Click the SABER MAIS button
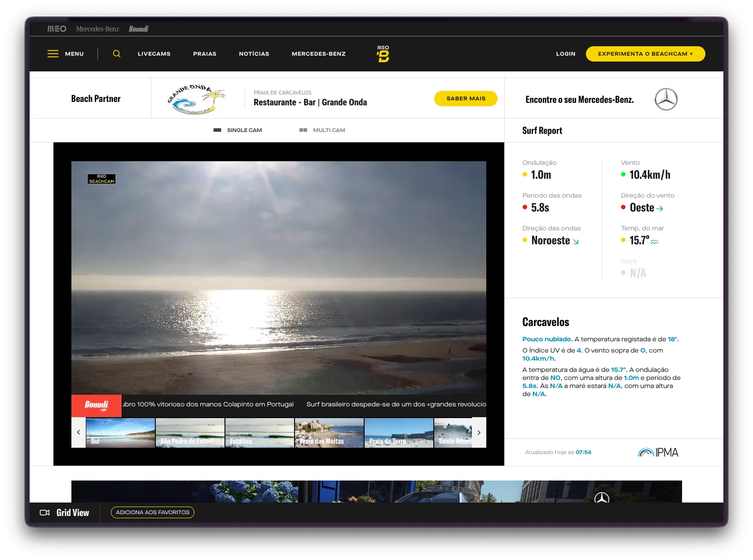 point(466,99)
